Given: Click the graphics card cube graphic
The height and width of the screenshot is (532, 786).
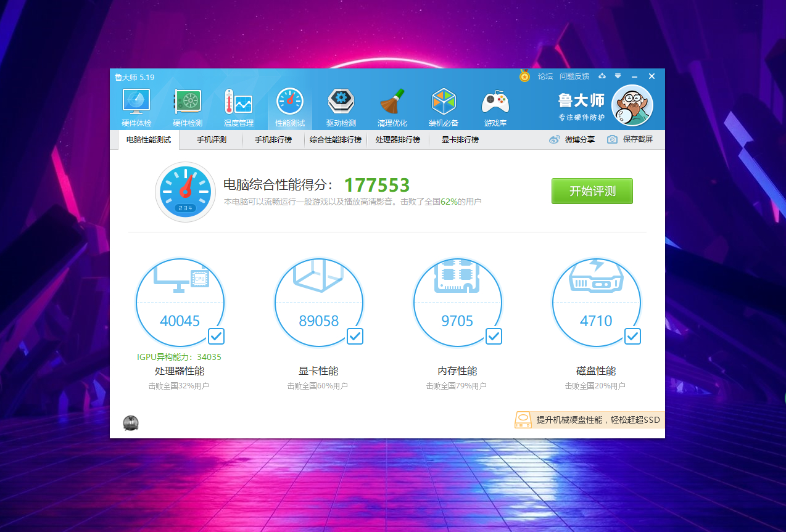Looking at the screenshot, I should pos(318,277).
